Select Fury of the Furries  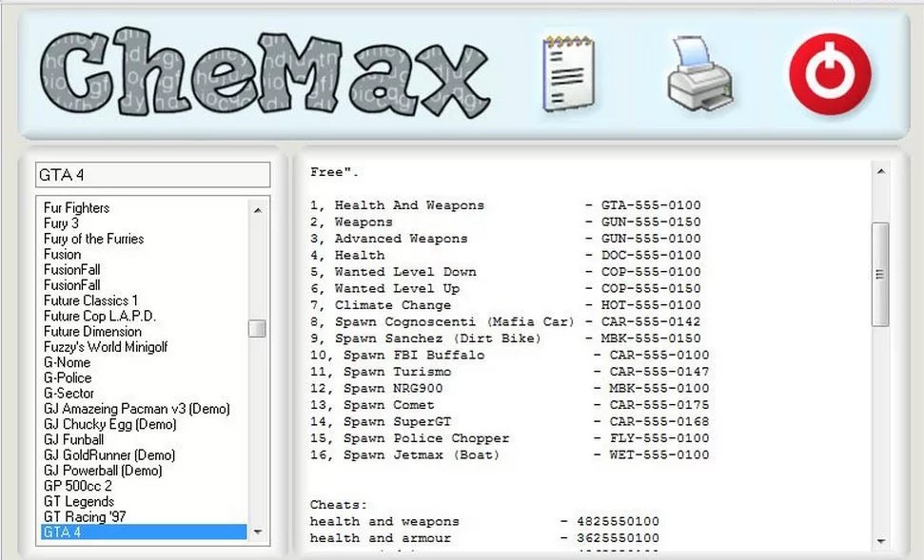coord(93,239)
